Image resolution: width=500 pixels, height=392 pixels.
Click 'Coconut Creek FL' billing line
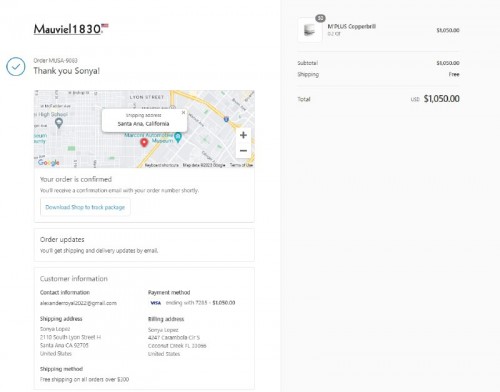[x=177, y=346]
